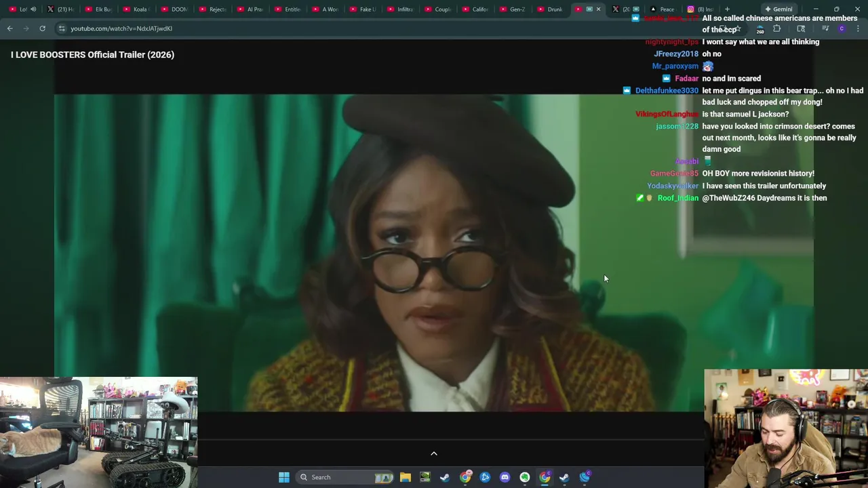The height and width of the screenshot is (488, 868).
Task: Switch to the 'Califor' tab
Action: [x=475, y=9]
